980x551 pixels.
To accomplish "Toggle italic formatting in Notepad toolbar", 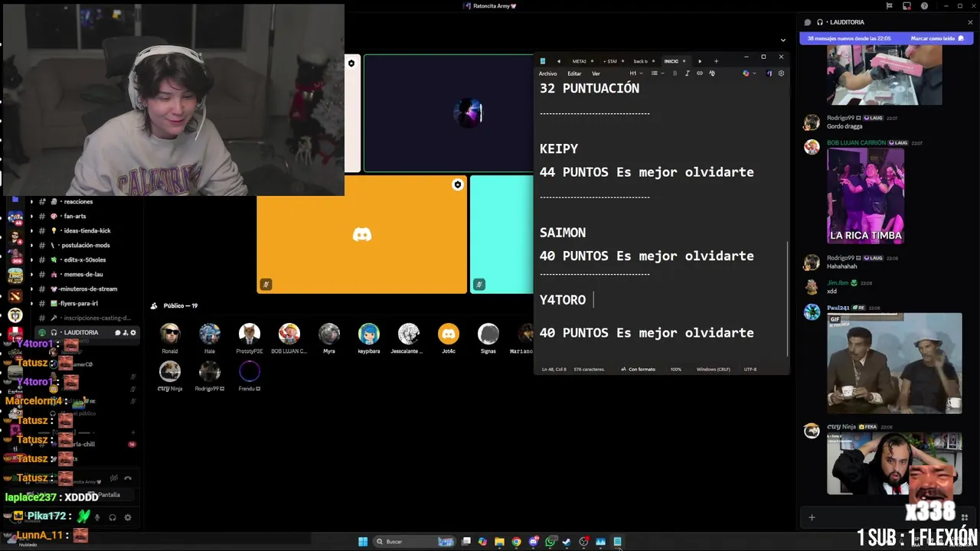I will pyautogui.click(x=687, y=73).
